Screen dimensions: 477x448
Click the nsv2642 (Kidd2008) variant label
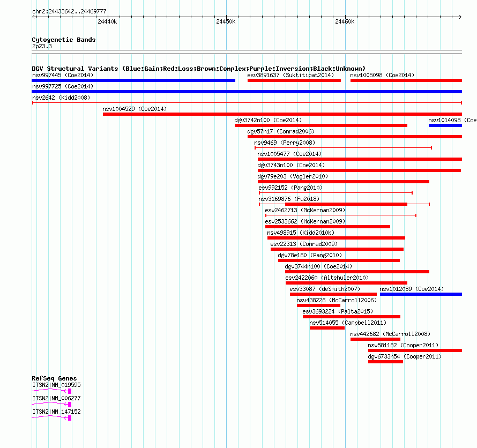tap(61, 98)
